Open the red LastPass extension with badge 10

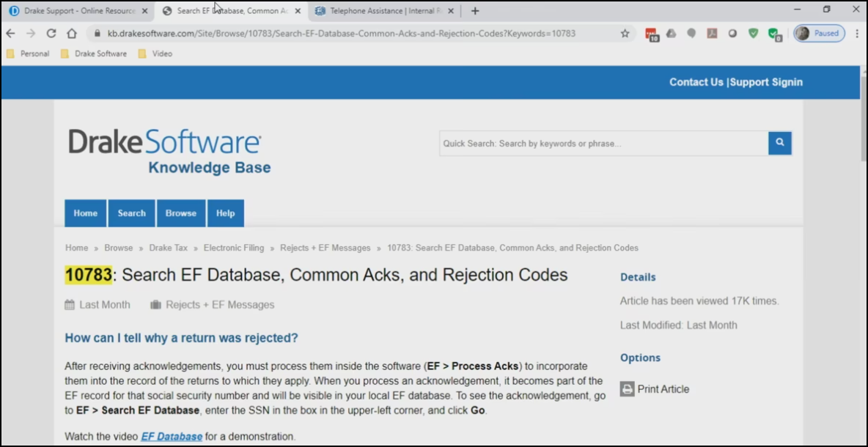pyautogui.click(x=651, y=34)
